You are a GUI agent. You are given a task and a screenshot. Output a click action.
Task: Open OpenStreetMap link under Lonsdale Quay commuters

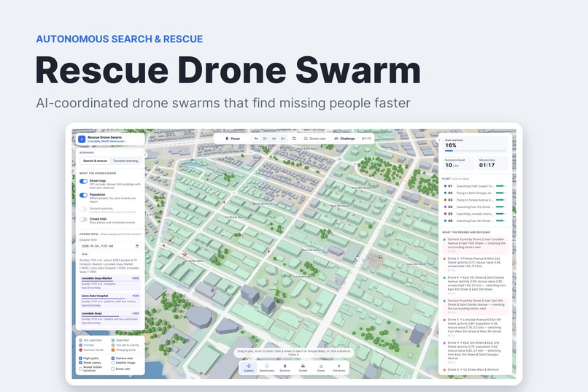click(x=90, y=323)
